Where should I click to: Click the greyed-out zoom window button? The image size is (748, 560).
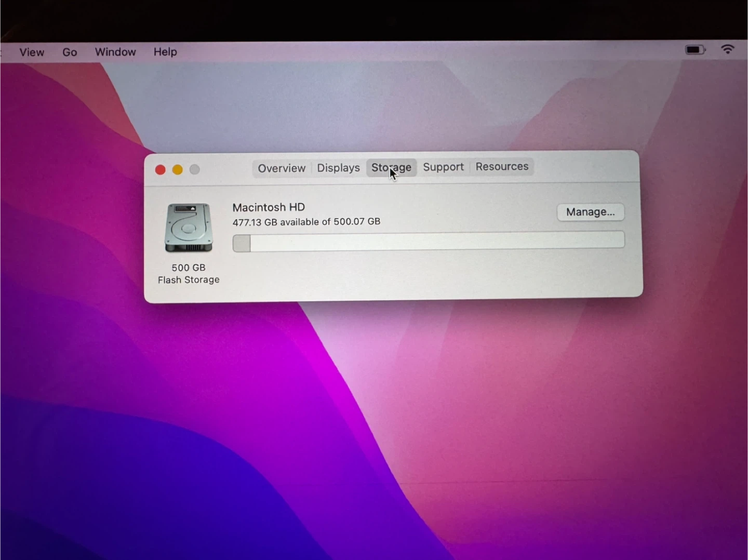tap(195, 169)
